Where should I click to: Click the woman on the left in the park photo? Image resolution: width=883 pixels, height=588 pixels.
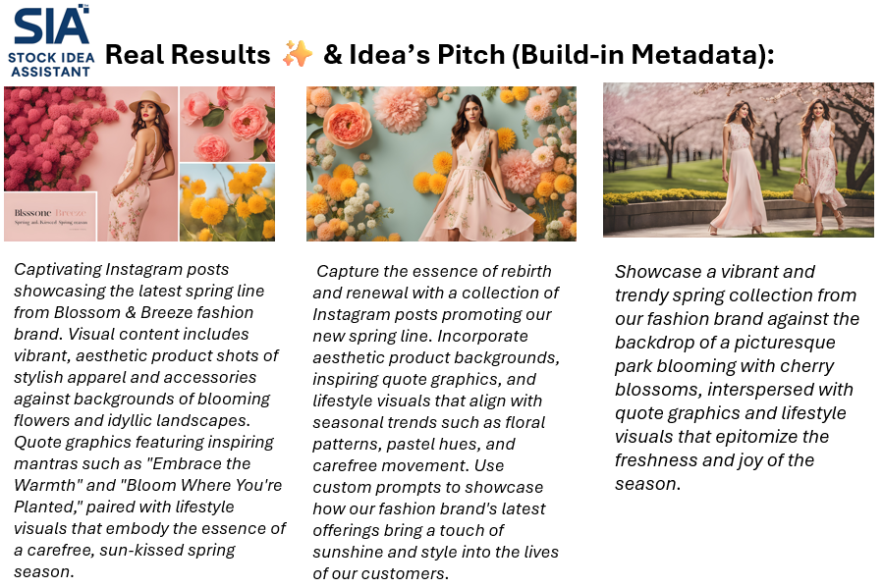click(738, 167)
